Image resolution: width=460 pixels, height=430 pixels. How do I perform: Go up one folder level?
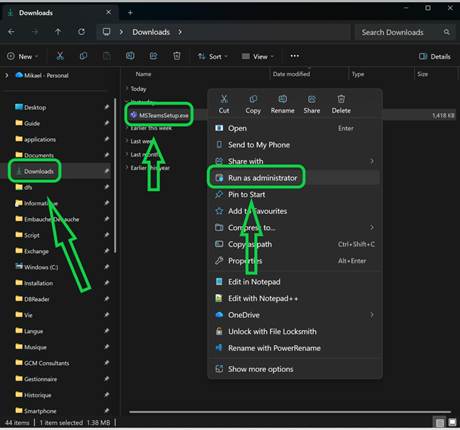click(58, 32)
